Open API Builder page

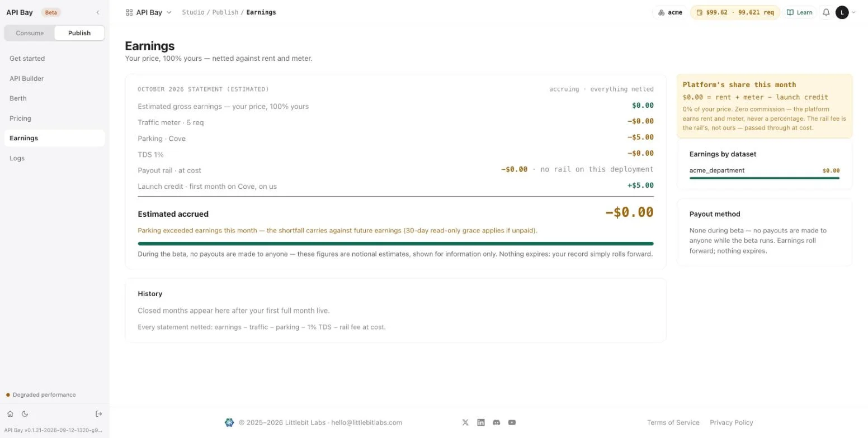(x=54, y=79)
